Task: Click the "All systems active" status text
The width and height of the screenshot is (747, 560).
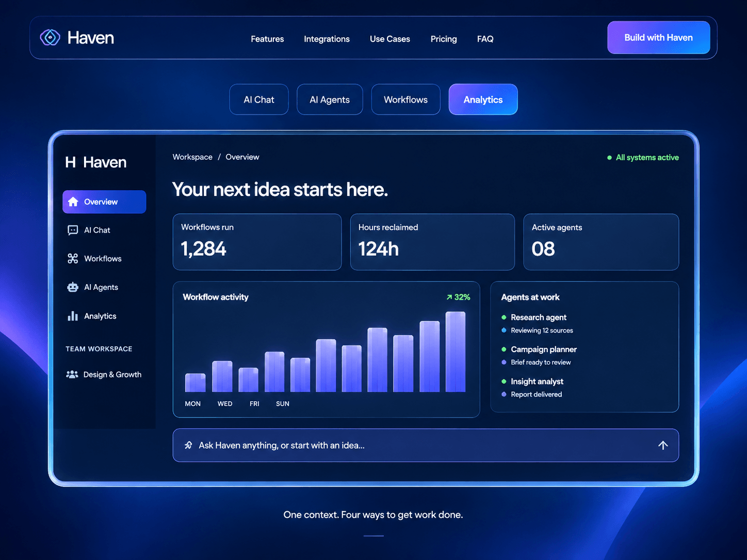Action: pyautogui.click(x=647, y=158)
